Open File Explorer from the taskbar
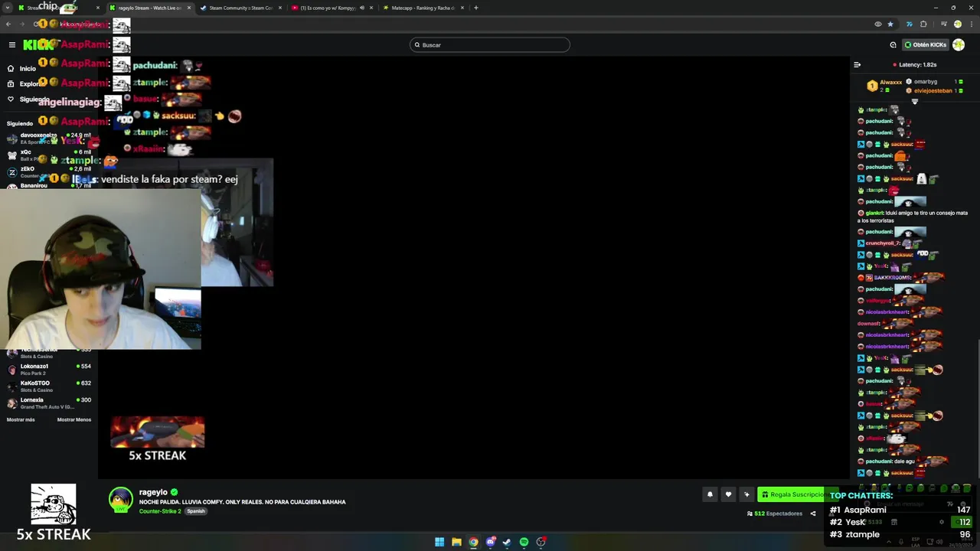Screen dimensions: 980x551 click(x=456, y=542)
